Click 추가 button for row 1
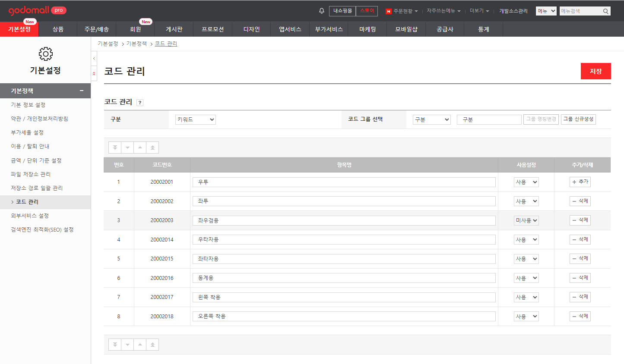This screenshot has width=624, height=364. 580,182
